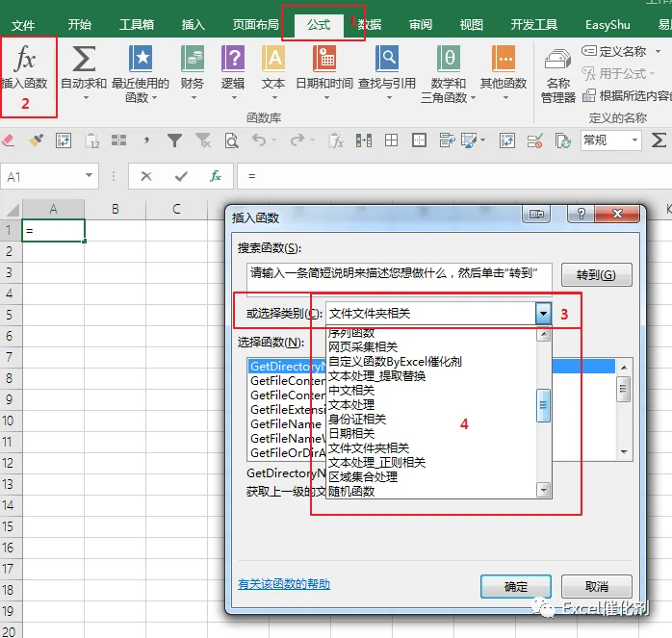Click the clear filter funnel icon
The height and width of the screenshot is (638, 672).
point(203,140)
